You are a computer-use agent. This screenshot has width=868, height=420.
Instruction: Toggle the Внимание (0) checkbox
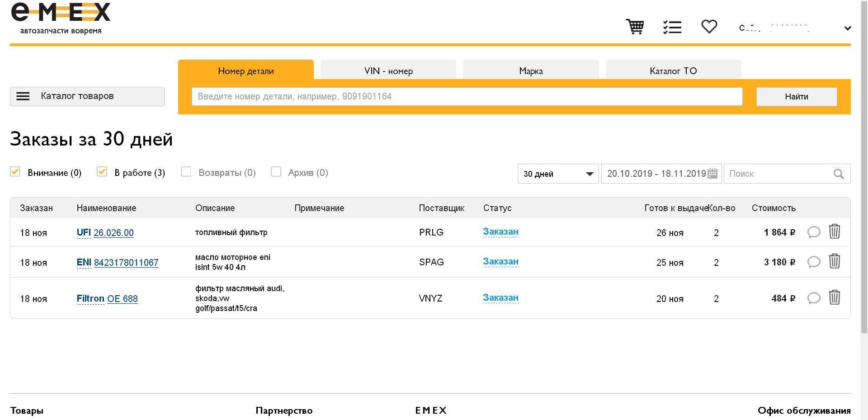pos(15,172)
